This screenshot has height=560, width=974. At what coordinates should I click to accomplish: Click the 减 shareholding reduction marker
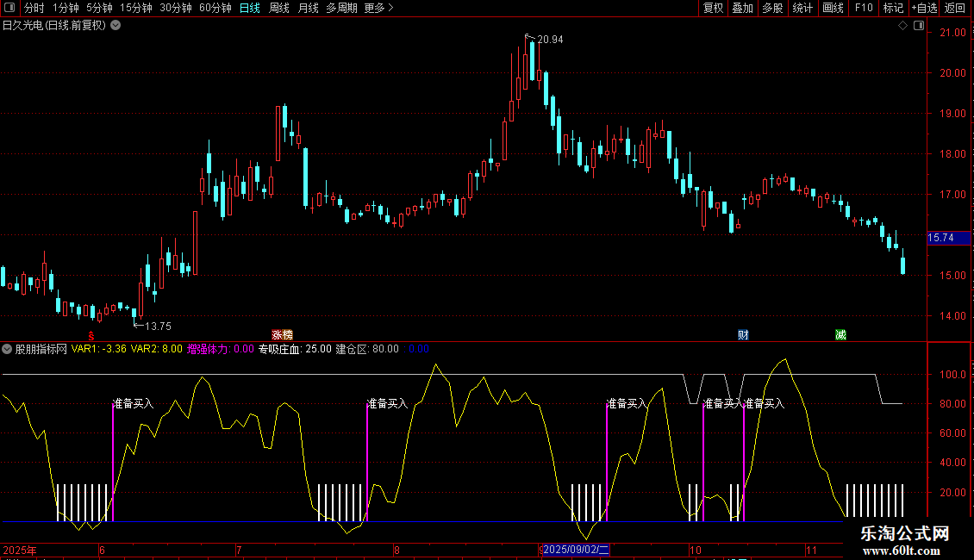[x=840, y=334]
